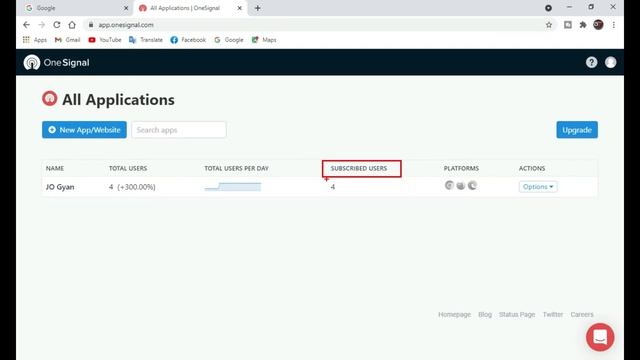Open the Chrome extensions puzzle icon
Viewport: 640px width, 360px height.
pos(583,25)
